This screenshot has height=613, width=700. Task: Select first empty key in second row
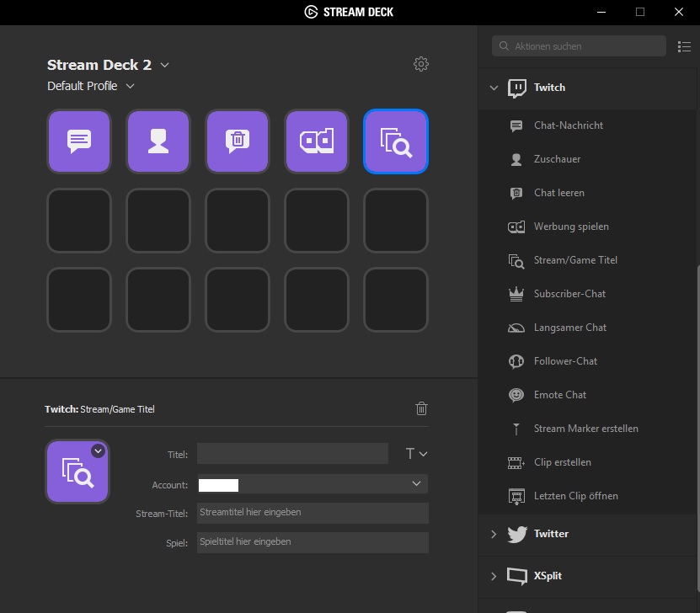point(79,221)
